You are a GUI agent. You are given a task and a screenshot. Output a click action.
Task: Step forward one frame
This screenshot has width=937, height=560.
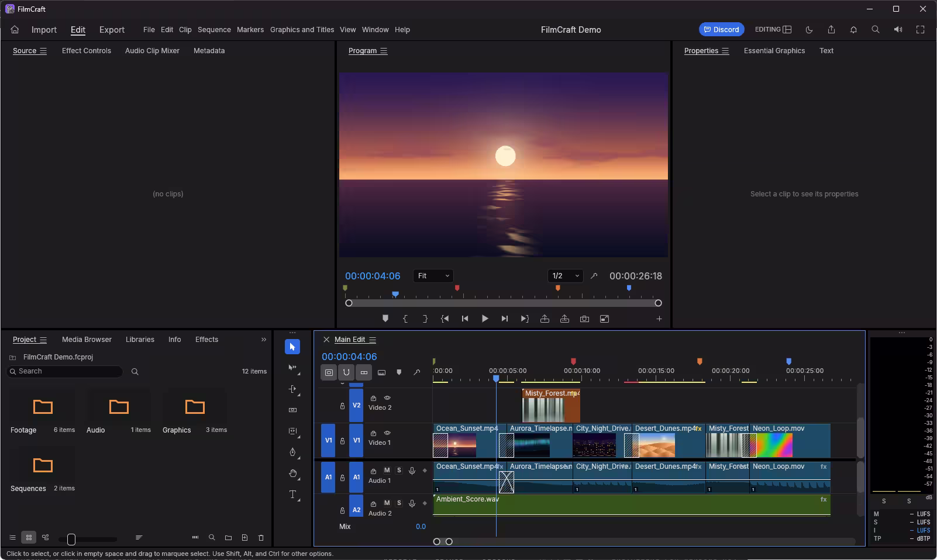pyautogui.click(x=505, y=319)
